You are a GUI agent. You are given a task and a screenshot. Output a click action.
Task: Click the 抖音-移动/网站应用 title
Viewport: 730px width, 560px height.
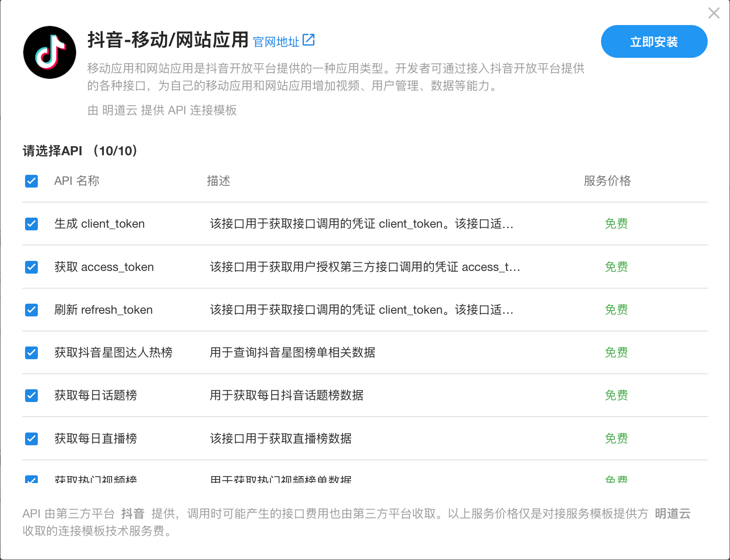point(168,40)
